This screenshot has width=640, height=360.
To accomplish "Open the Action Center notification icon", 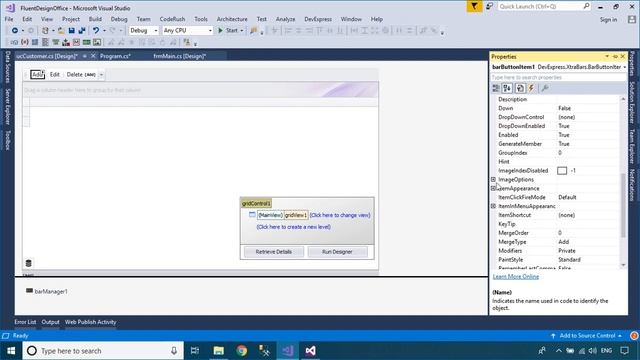I will [x=624, y=351].
